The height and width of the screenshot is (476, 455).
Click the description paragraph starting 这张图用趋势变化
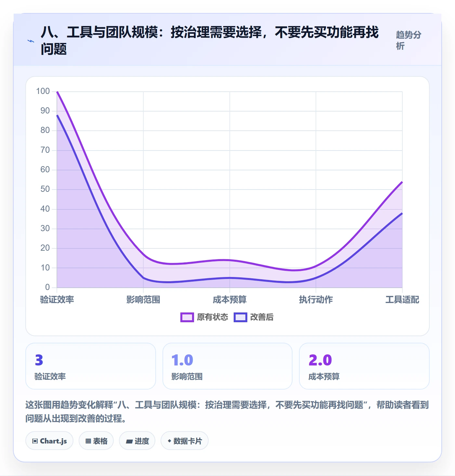tap(227, 412)
